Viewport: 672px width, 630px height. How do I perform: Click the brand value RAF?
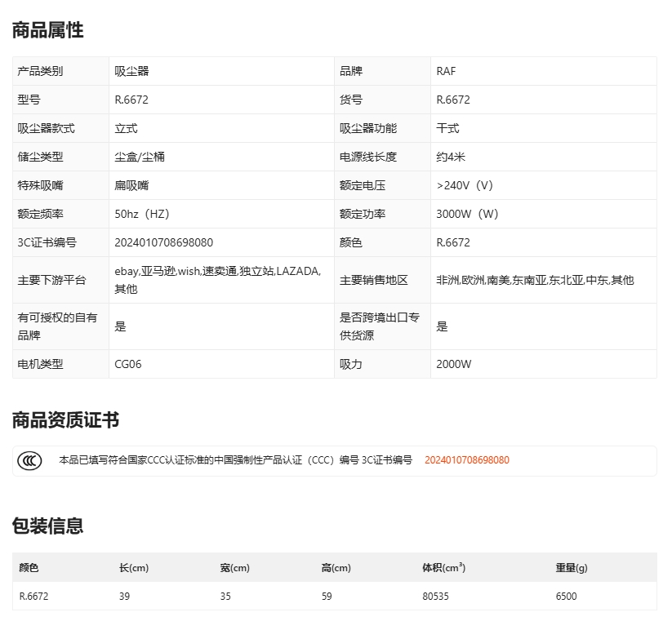[x=446, y=71]
